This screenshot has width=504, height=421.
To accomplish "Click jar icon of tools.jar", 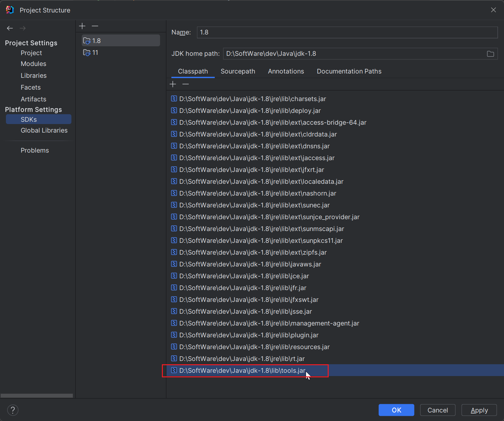I will coord(174,370).
